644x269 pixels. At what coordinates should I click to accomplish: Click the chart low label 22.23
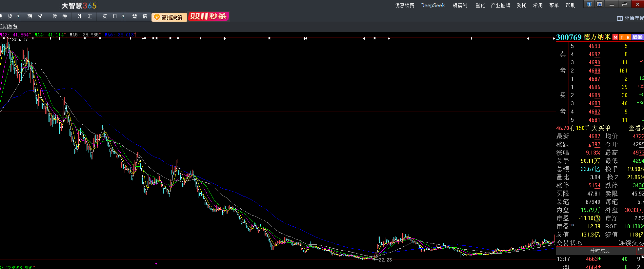tap(385, 260)
